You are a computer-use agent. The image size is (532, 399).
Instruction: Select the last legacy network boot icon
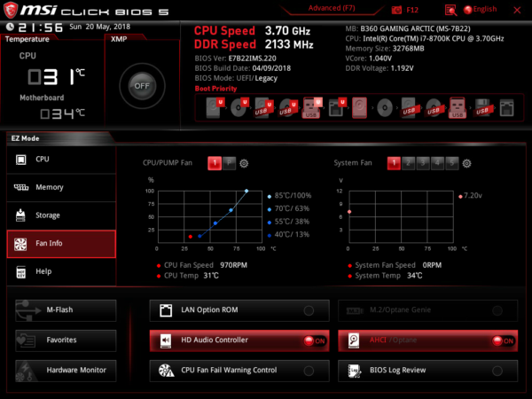[x=506, y=108]
